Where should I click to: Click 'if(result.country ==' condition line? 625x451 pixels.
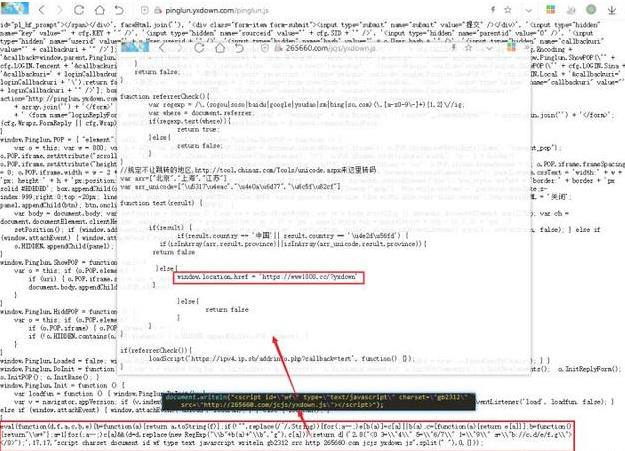click(x=292, y=236)
